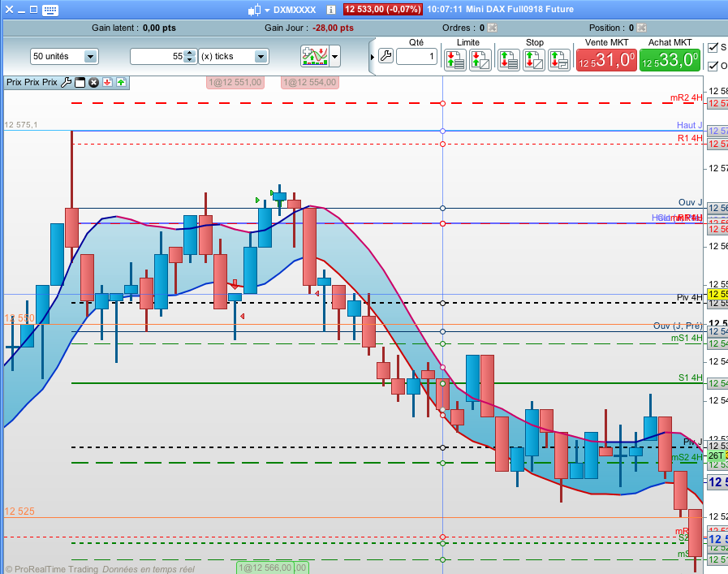Screen dimensions: 728x574
Task: Click the Ouv J level label
Action: coord(691,202)
